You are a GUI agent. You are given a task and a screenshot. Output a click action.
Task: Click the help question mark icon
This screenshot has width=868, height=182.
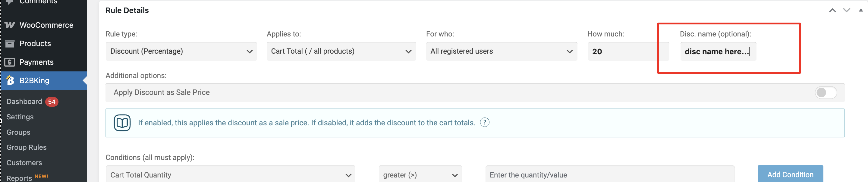coord(484,122)
